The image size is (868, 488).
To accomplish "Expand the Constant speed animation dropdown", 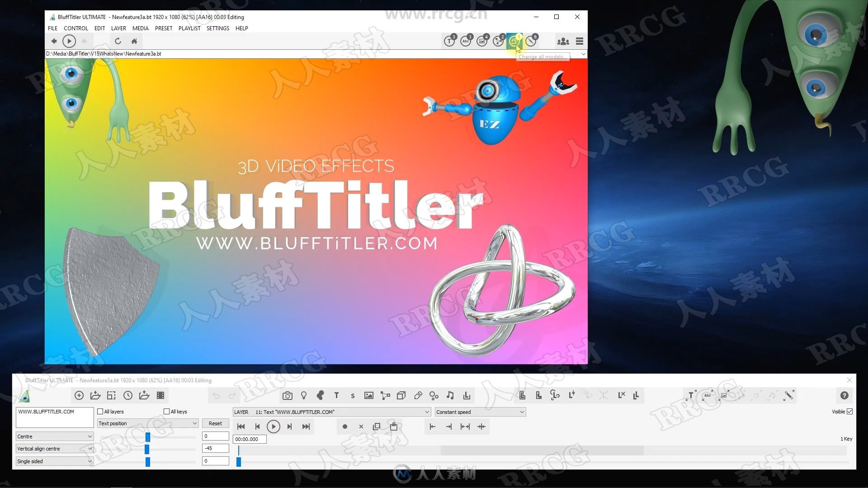I will (x=521, y=412).
